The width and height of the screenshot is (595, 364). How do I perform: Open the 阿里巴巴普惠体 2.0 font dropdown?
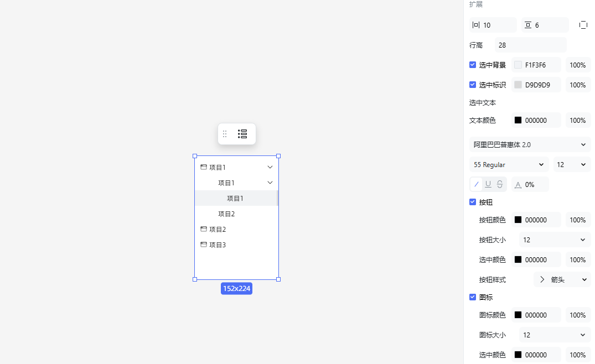(x=529, y=144)
